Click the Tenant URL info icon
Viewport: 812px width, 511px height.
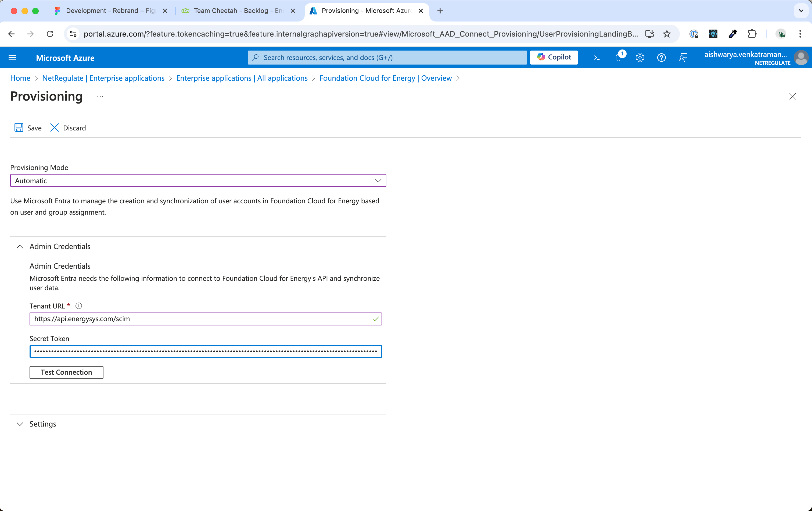point(78,306)
